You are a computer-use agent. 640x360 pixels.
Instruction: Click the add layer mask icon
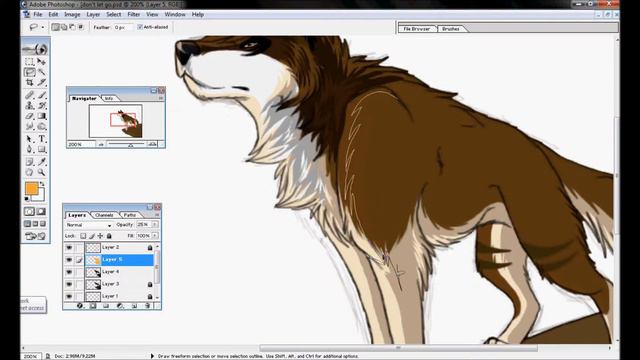(x=93, y=306)
